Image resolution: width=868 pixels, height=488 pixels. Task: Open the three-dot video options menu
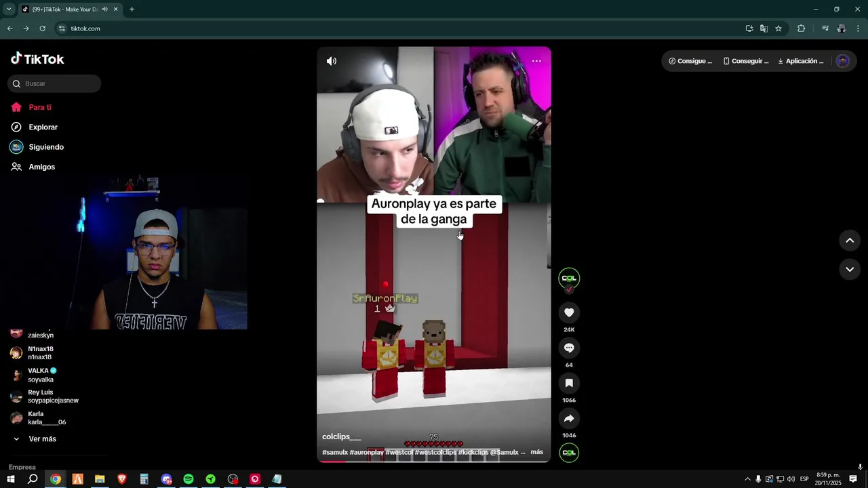point(536,61)
